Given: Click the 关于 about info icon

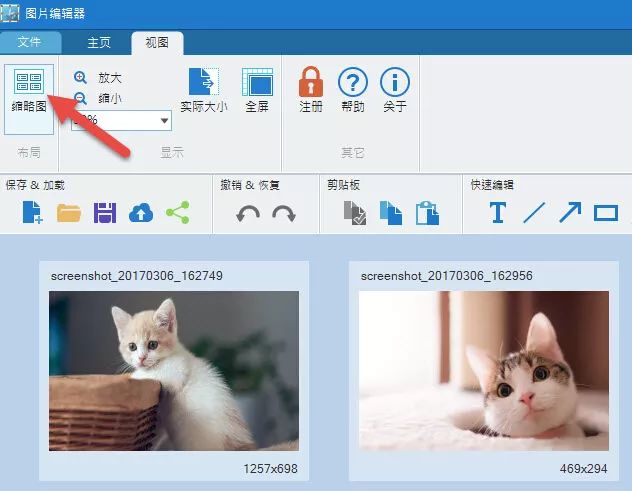Looking at the screenshot, I should tap(394, 84).
